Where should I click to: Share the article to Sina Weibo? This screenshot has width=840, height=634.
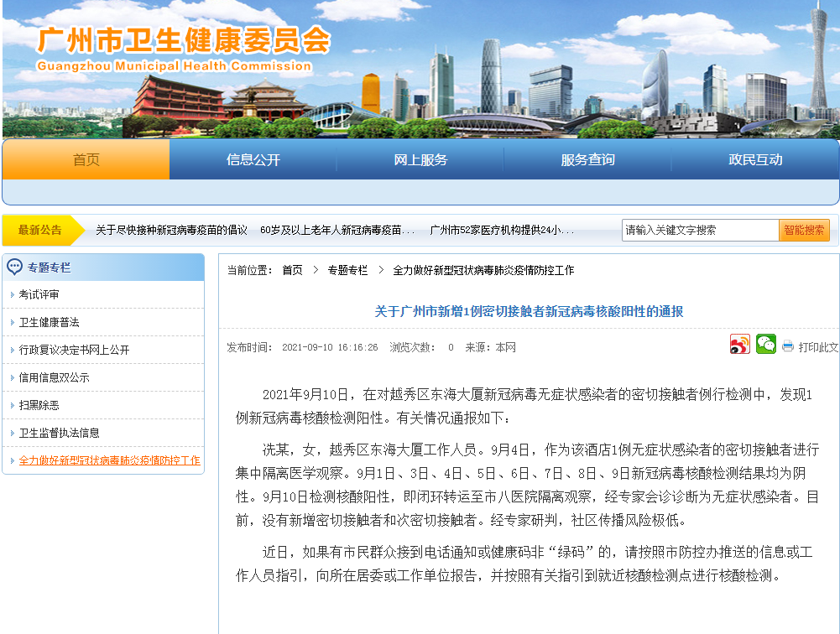(x=739, y=346)
